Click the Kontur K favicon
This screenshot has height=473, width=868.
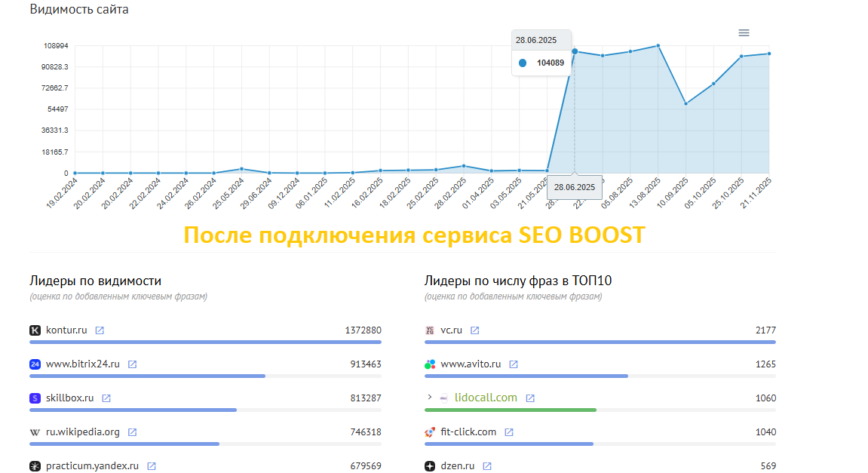pos(36,330)
